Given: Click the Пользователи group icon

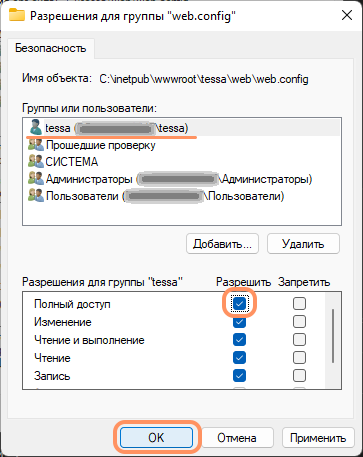Looking at the screenshot, I should 36,196.
